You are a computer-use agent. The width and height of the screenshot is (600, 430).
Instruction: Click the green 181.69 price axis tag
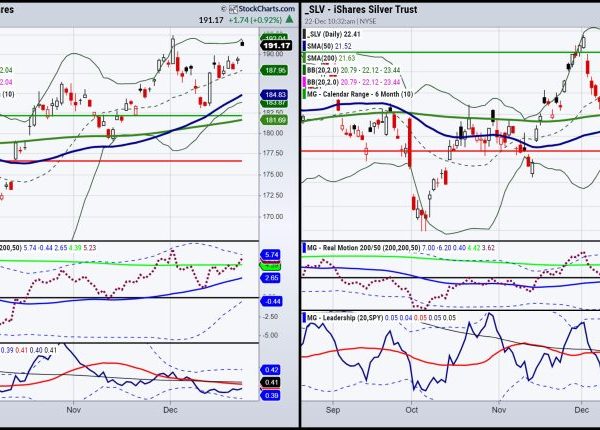pyautogui.click(x=274, y=120)
